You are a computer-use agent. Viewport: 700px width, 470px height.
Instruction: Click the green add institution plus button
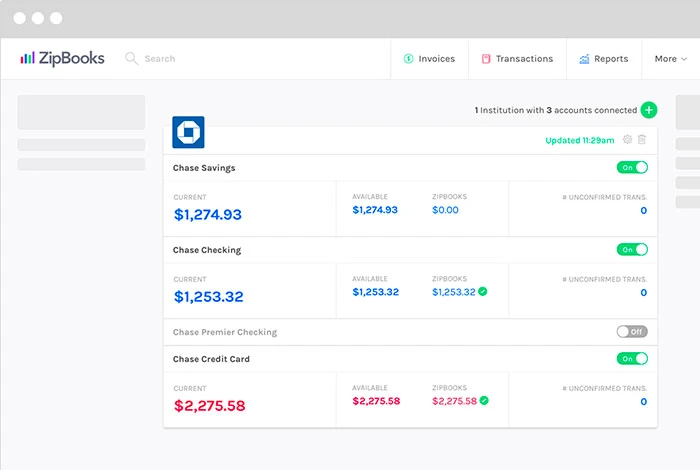click(x=649, y=110)
